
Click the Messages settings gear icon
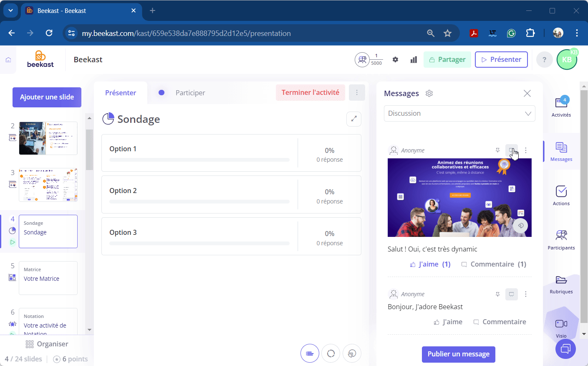tap(429, 94)
